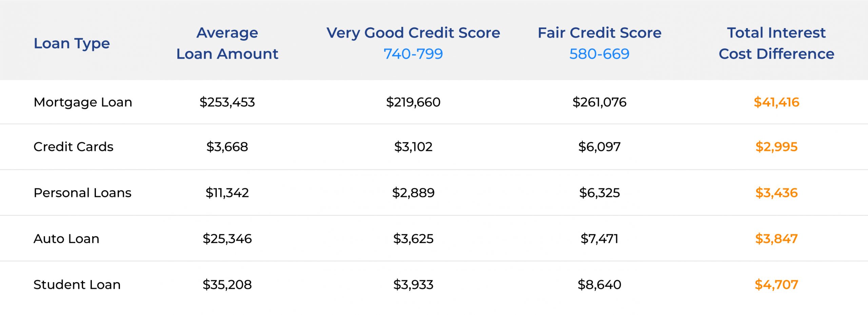Click the $35,208 student loan amount
Image resolution: width=868 pixels, height=315 pixels.
(227, 284)
